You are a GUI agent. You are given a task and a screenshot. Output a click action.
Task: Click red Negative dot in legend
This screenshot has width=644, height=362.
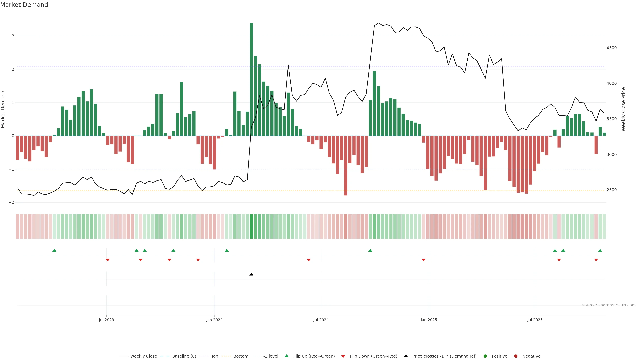pos(516,356)
